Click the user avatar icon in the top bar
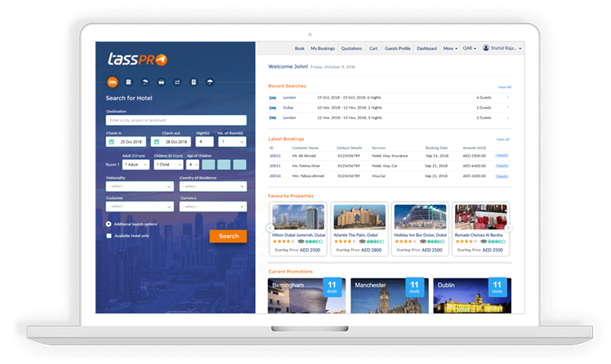The width and height of the screenshot is (611, 364). pyautogui.click(x=486, y=48)
